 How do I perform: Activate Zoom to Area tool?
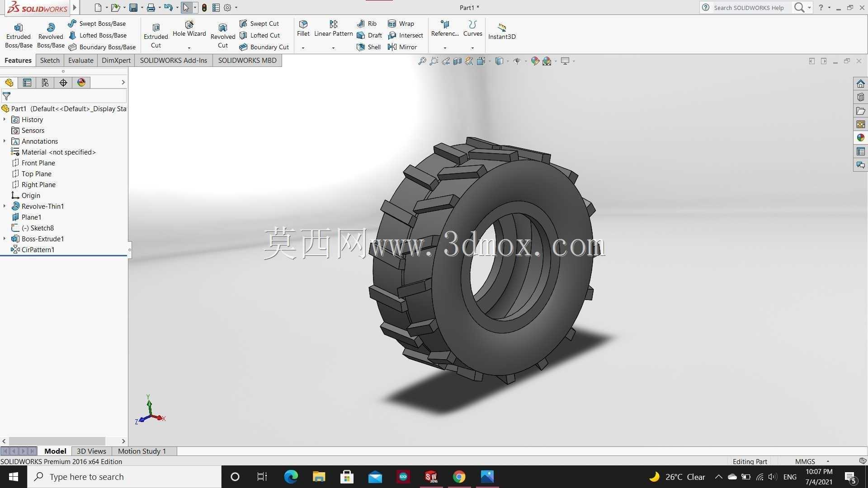click(x=434, y=61)
